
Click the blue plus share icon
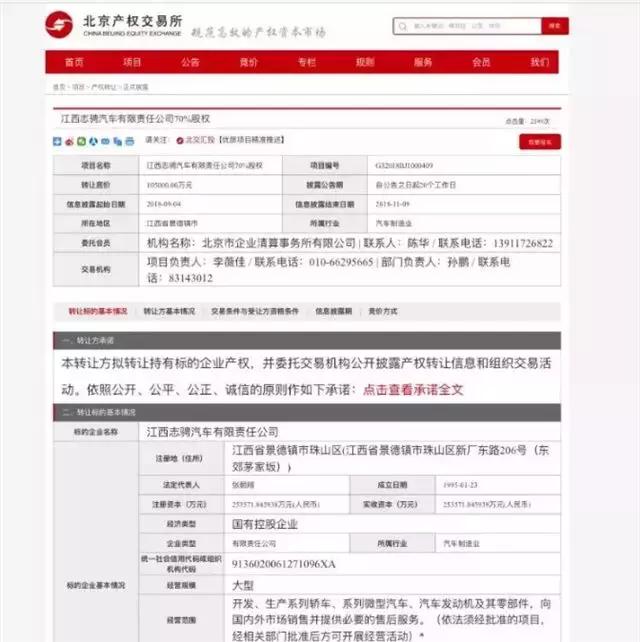click(x=57, y=141)
